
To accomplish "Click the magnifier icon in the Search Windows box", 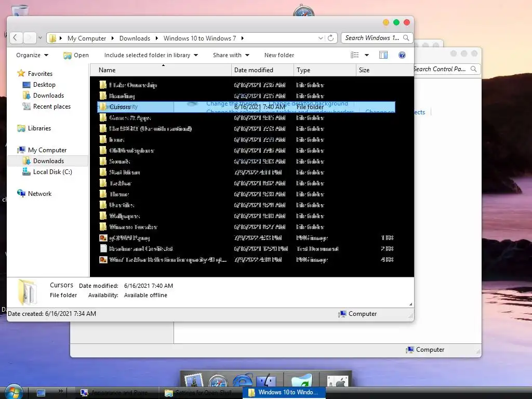I will pyautogui.click(x=406, y=37).
